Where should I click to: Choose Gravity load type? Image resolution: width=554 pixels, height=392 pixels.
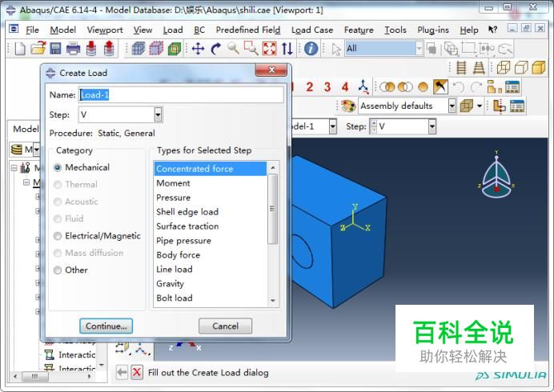point(211,283)
